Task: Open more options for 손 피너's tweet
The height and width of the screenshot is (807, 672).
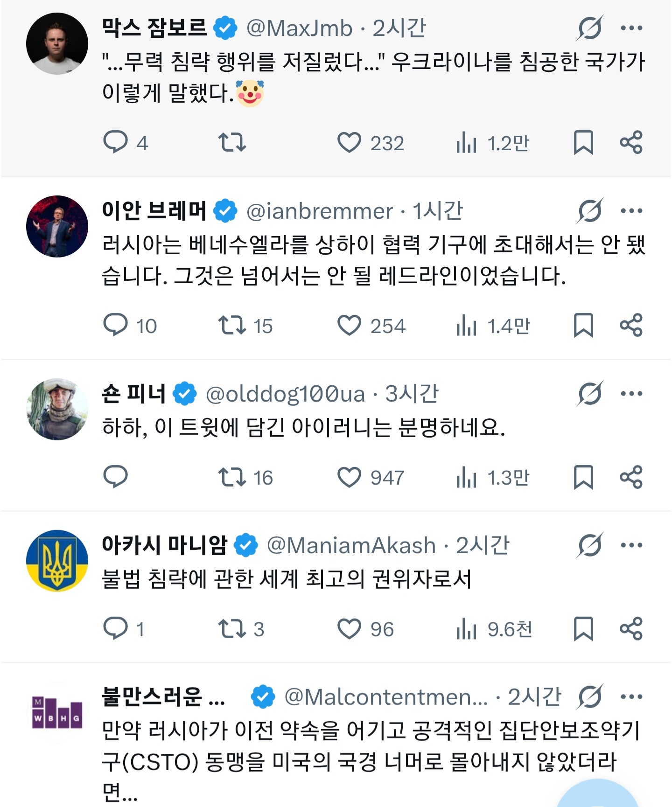Action: tap(632, 393)
